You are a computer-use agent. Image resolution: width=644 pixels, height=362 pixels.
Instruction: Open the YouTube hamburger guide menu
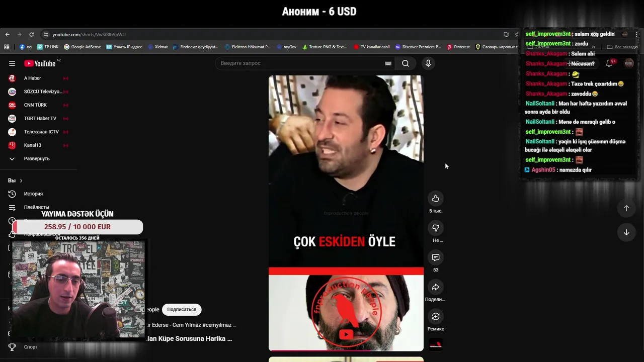click(x=12, y=63)
